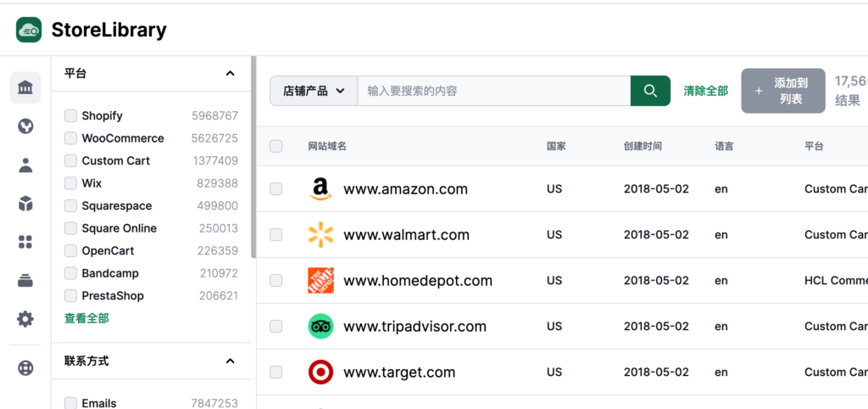Click the 语言 column header
Screen dimensions: 868x409
(x=724, y=146)
